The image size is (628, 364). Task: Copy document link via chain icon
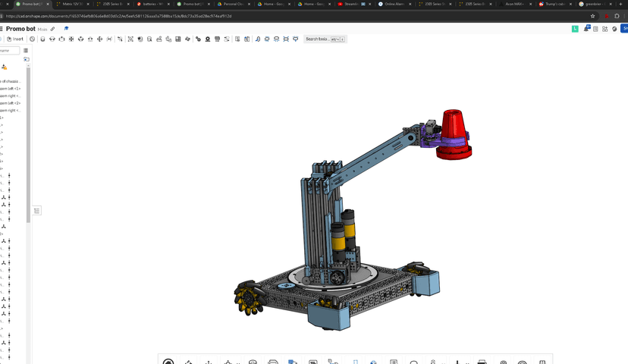click(x=52, y=29)
